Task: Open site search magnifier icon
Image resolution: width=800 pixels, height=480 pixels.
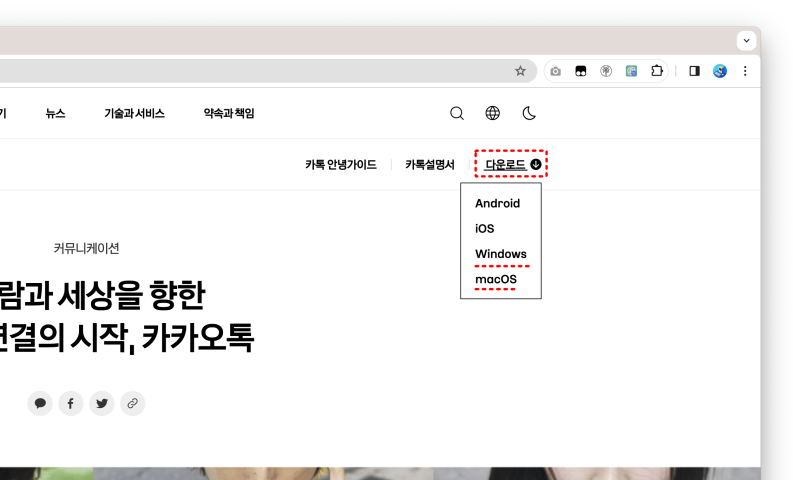Action: (457, 113)
